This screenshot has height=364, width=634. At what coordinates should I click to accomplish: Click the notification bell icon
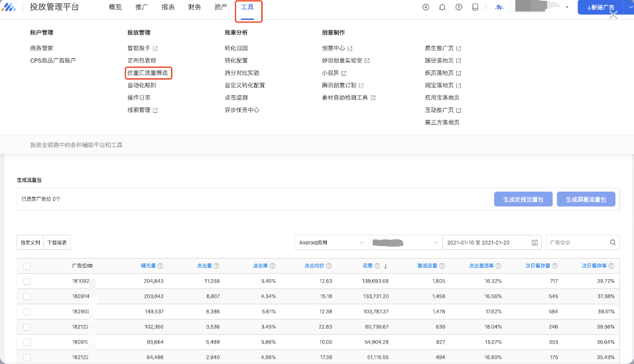442,7
